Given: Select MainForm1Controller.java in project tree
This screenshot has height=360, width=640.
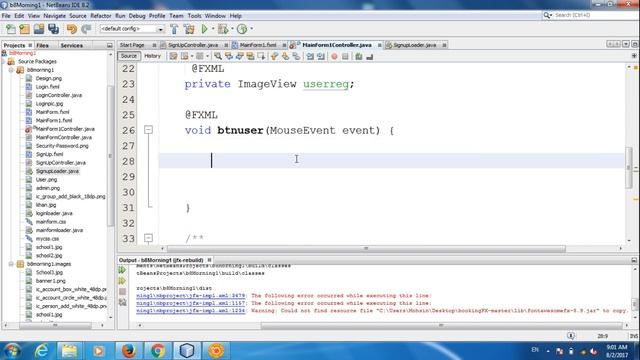Looking at the screenshot, I should (65, 129).
